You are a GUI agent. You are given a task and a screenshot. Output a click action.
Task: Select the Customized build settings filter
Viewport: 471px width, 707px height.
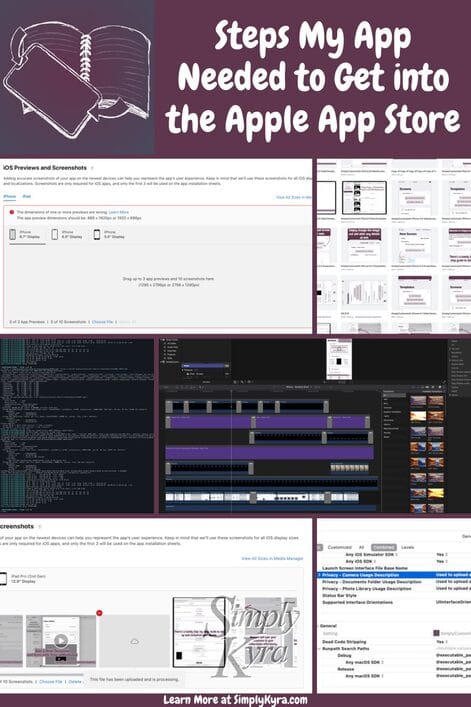click(x=339, y=547)
